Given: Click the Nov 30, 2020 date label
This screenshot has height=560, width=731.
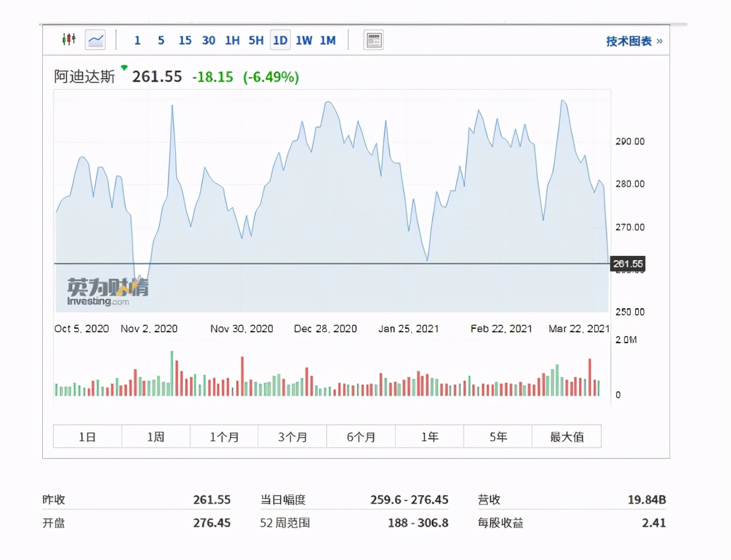Looking at the screenshot, I should [241, 329].
